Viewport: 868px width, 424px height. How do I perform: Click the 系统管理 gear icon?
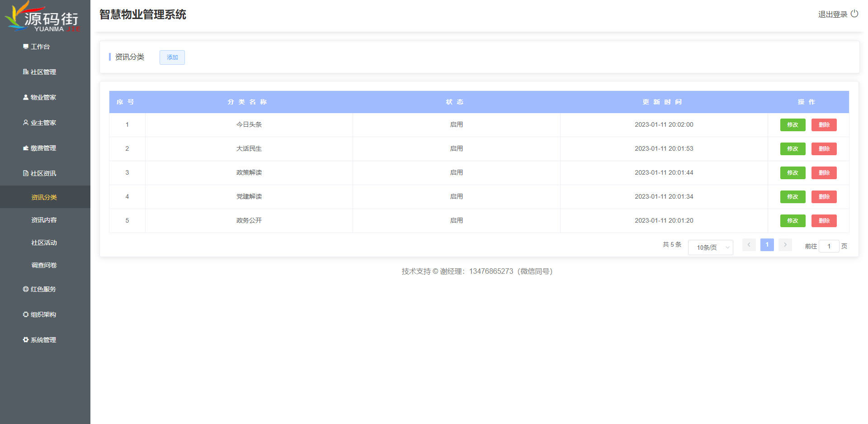coord(26,340)
